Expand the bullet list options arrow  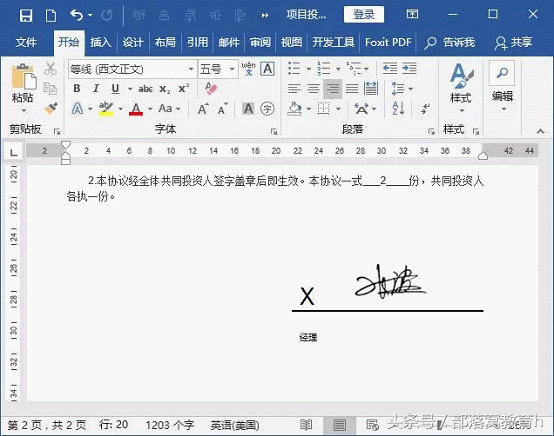pyautogui.click(x=308, y=69)
